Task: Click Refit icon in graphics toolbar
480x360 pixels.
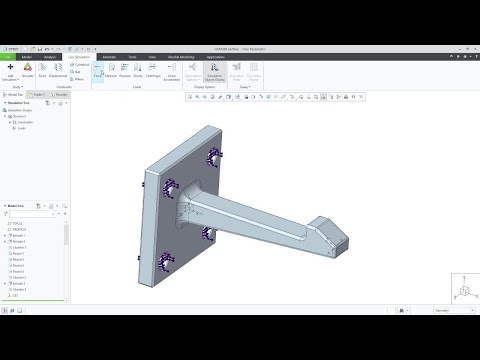Action: pos(190,97)
